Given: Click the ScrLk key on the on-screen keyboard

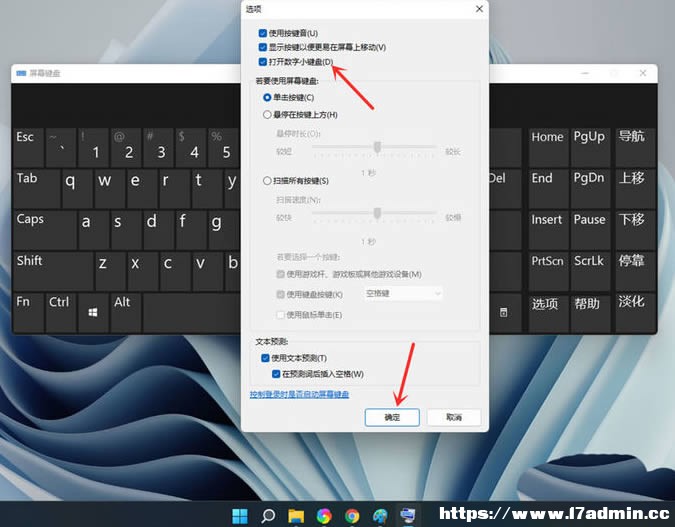Looking at the screenshot, I should pyautogui.click(x=590, y=271).
